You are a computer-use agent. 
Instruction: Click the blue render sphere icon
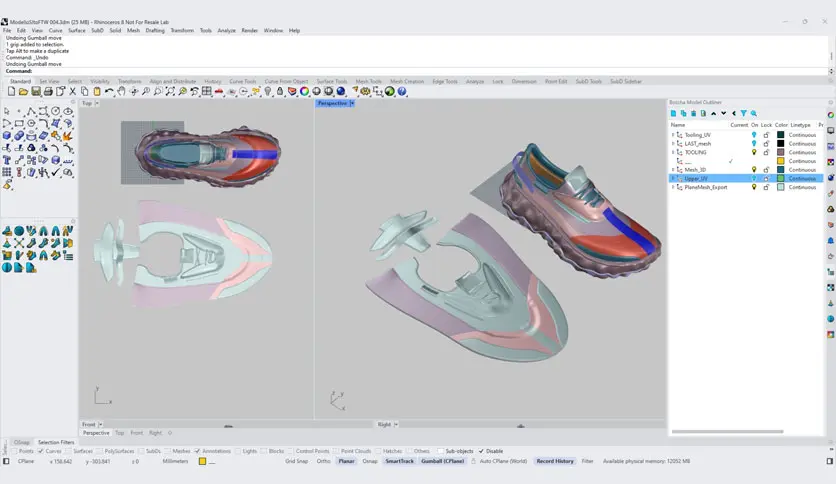click(x=341, y=91)
